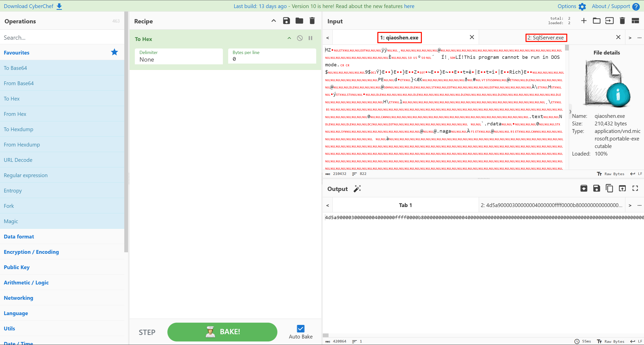Viewport: 644px width, 345px height.
Task: Collapse the To Hex operation arguments
Action: click(289, 38)
